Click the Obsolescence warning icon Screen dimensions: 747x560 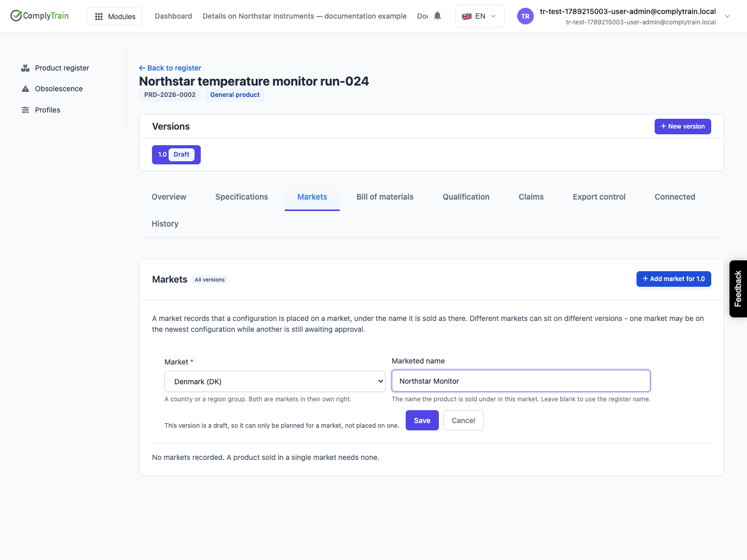(x=25, y=89)
